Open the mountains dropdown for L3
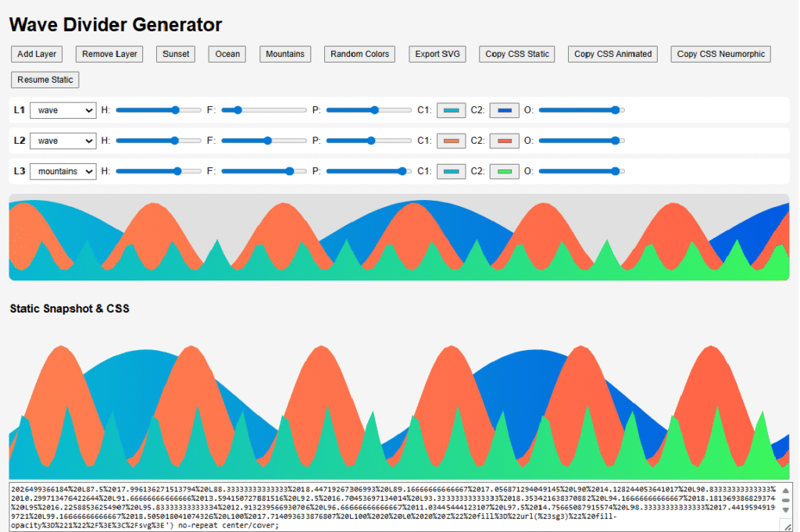Viewport: 800px width, 532px height. tap(62, 171)
